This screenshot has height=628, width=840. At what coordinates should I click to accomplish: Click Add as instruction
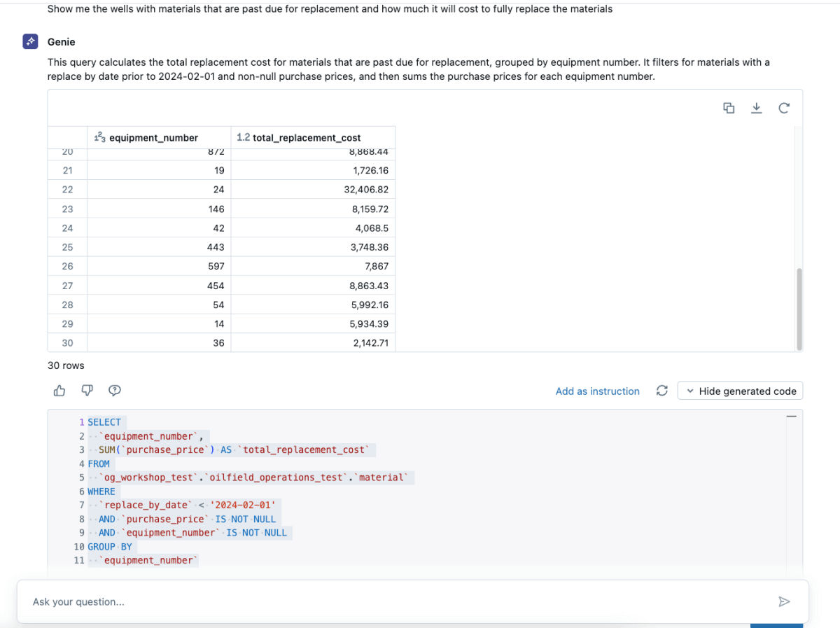(597, 391)
